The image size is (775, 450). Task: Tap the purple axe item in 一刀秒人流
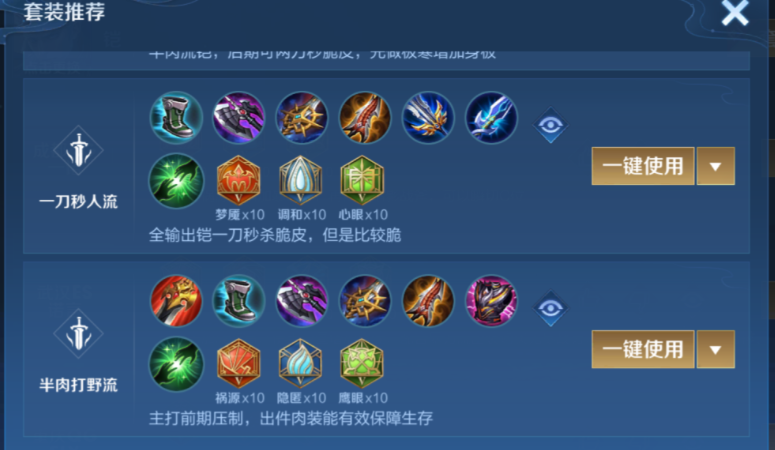pyautogui.click(x=239, y=118)
